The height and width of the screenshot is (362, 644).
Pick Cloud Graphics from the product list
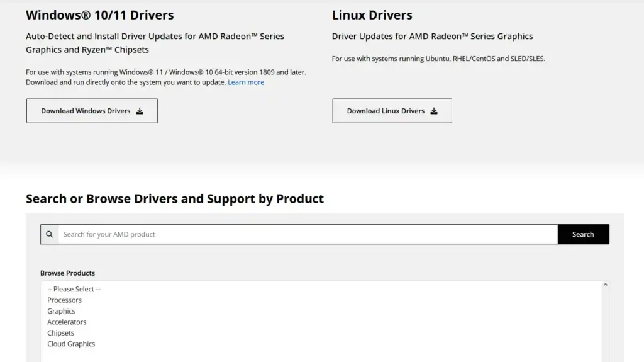point(71,344)
